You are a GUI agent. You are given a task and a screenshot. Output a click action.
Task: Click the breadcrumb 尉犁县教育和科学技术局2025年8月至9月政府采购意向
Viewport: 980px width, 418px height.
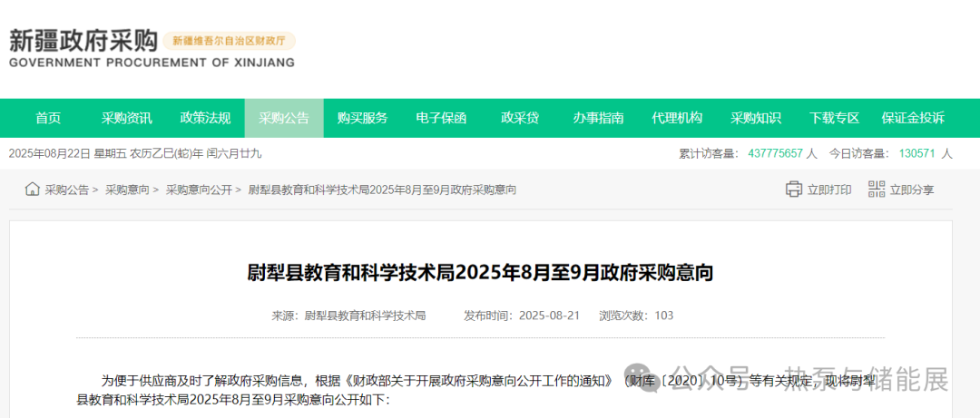coord(383,190)
